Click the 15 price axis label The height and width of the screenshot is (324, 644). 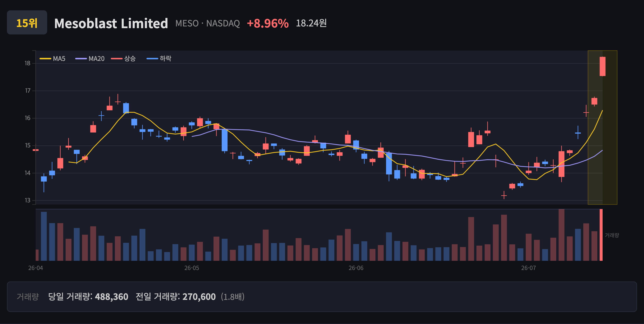27,145
